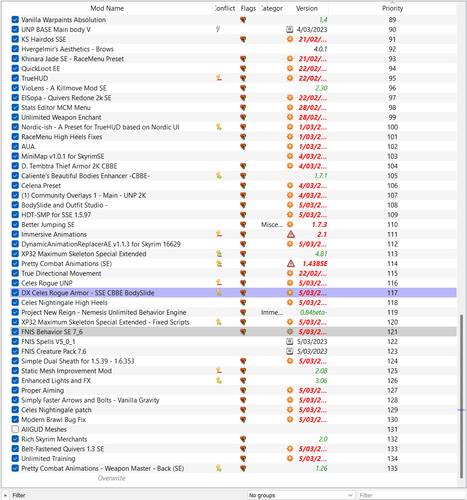Select the Overwrite entry at the list bottom
The height and width of the screenshot is (500, 467).
pos(111,478)
